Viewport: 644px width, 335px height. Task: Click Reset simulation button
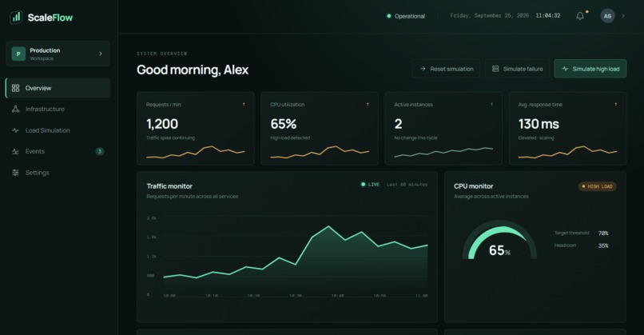446,69
